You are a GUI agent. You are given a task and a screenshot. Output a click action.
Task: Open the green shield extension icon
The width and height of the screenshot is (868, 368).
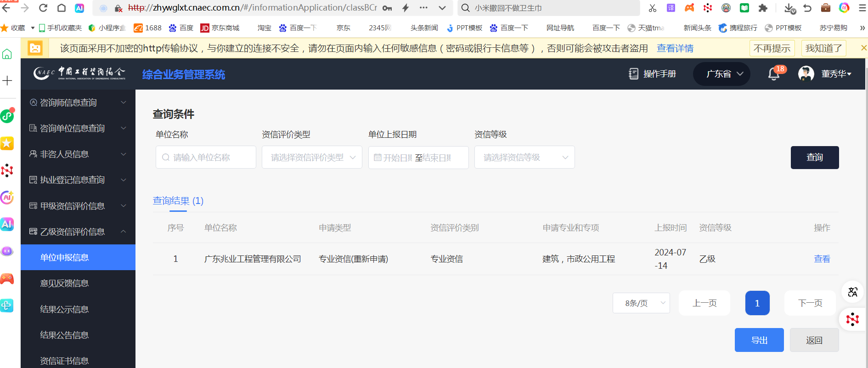(744, 8)
